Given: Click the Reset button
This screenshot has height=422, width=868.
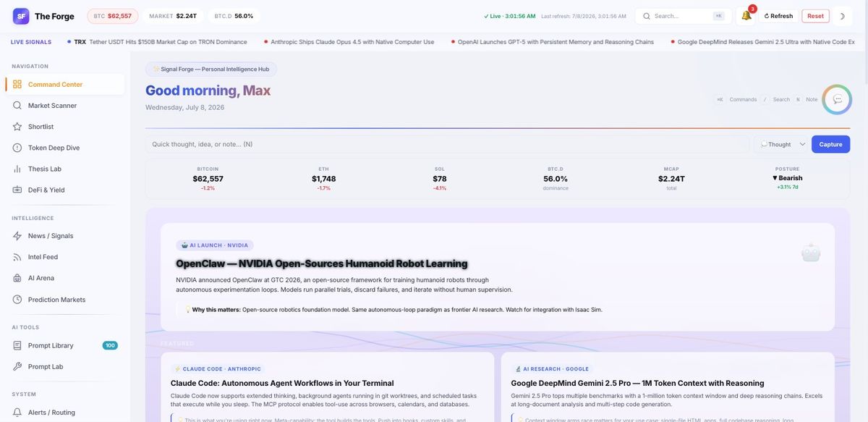Looking at the screenshot, I should tap(815, 16).
